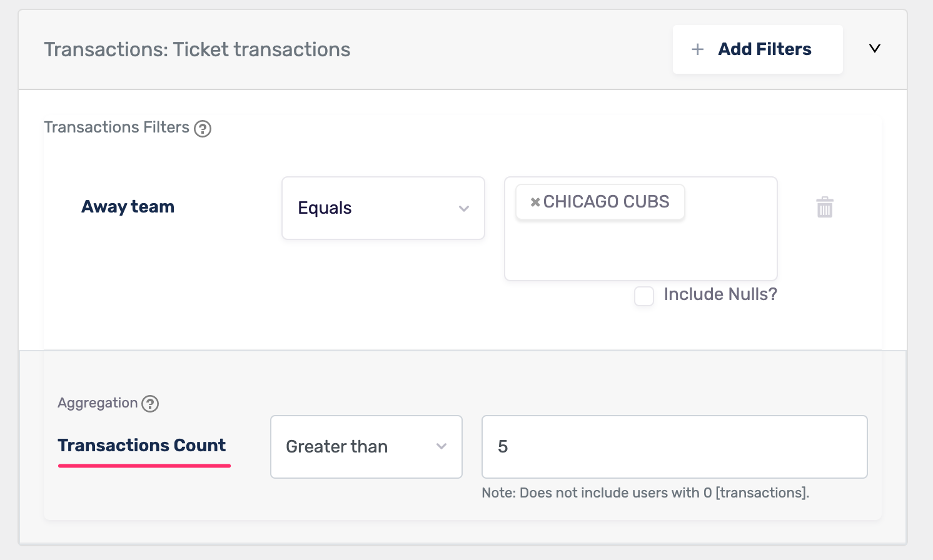Click the chevron arrow in the Greater than dropdown

[441, 446]
